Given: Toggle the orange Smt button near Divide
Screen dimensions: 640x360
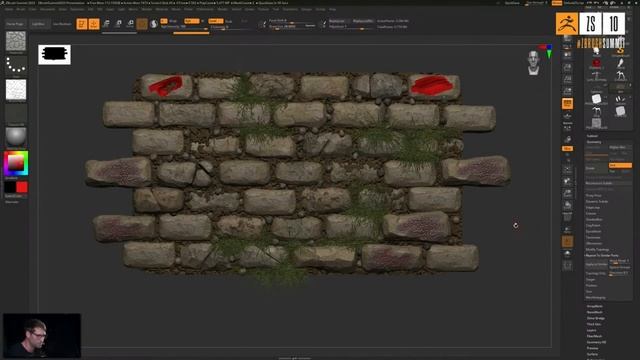Looking at the screenshot, I should pos(620,165).
